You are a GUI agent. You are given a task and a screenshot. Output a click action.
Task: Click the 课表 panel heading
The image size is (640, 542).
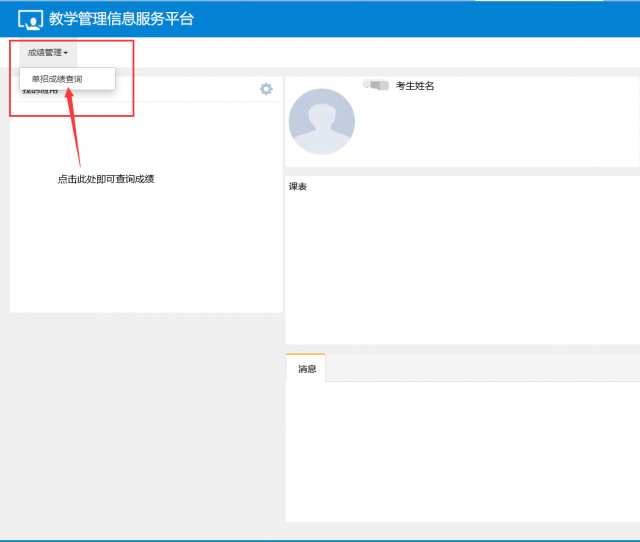pyautogui.click(x=298, y=186)
